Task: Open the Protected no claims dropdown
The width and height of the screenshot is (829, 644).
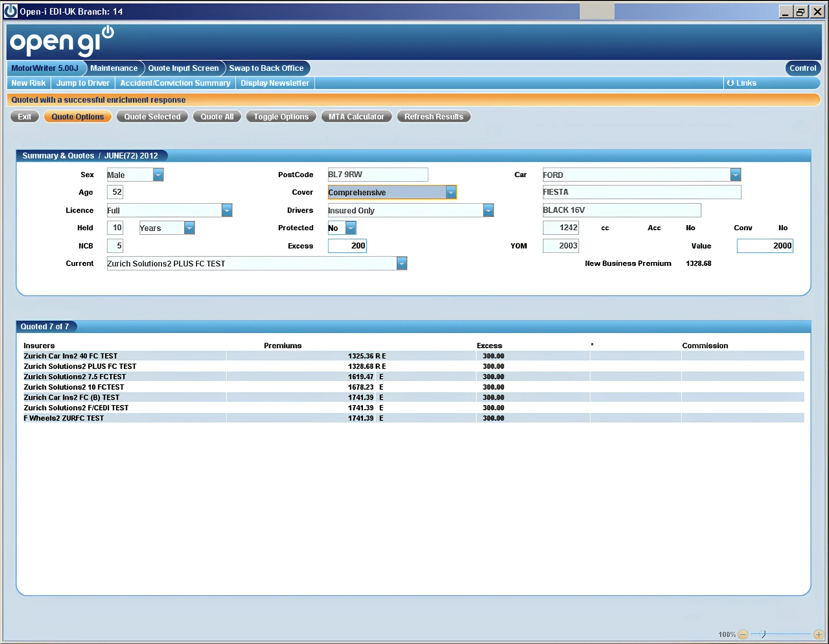Action: point(351,228)
